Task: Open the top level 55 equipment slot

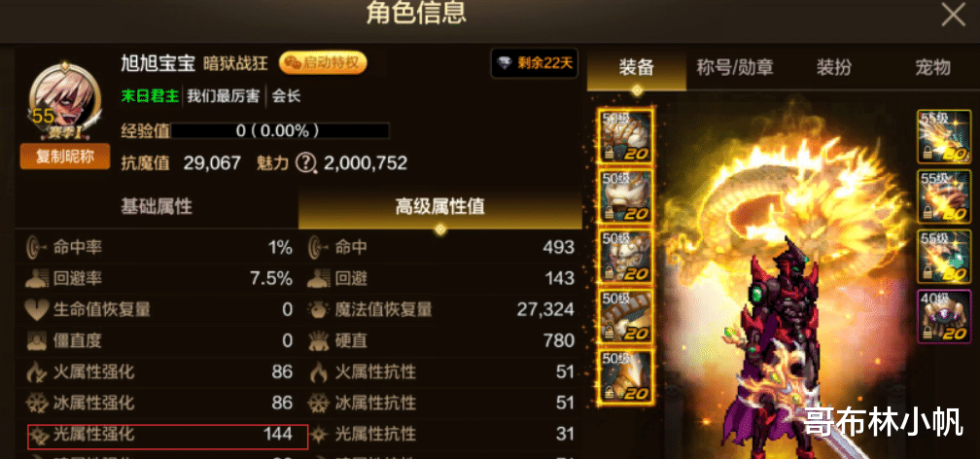Action: coord(944,136)
